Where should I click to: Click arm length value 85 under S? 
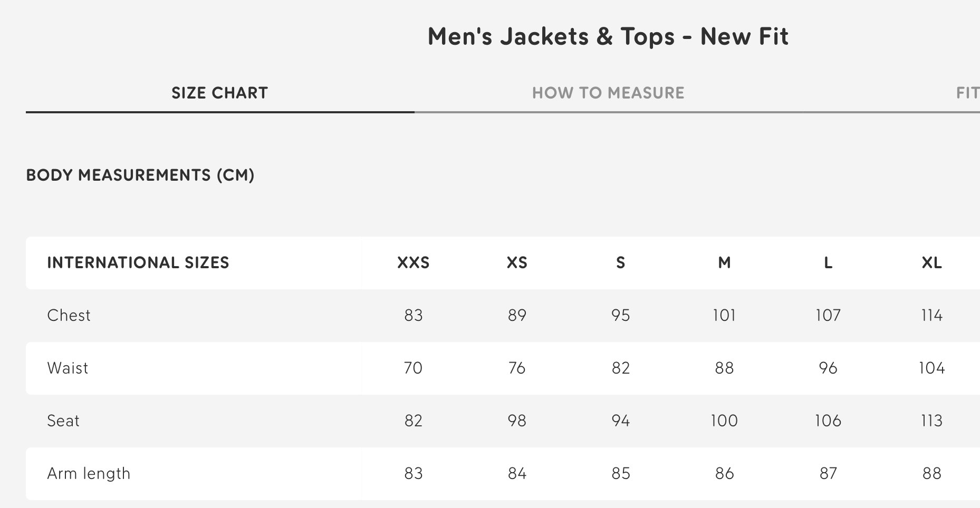point(621,473)
